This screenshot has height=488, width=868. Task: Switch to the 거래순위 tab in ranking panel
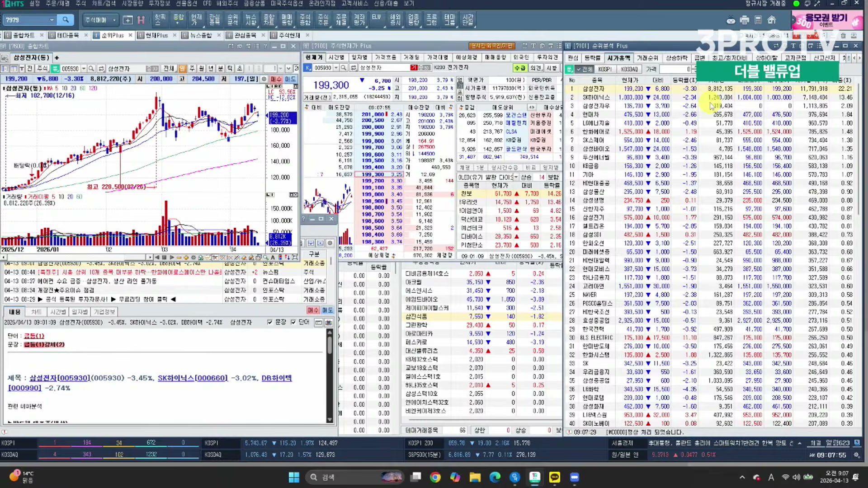pyautogui.click(x=647, y=58)
